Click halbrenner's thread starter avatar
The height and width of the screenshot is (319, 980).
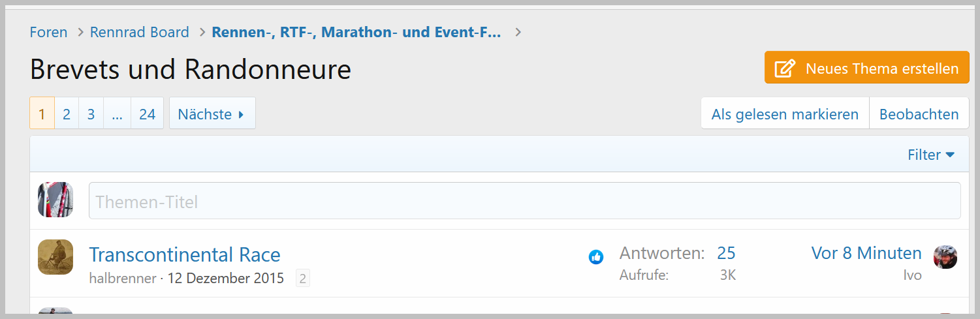coord(55,257)
